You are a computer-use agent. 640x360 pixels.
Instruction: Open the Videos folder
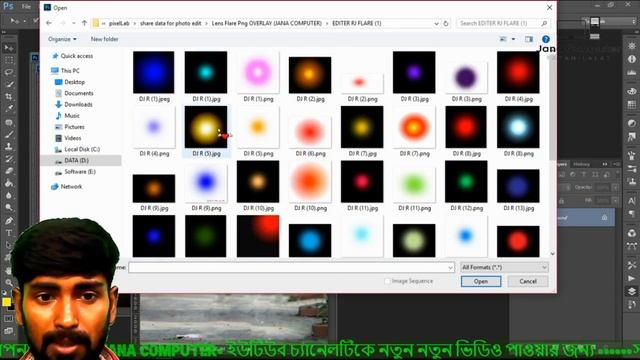(72, 138)
